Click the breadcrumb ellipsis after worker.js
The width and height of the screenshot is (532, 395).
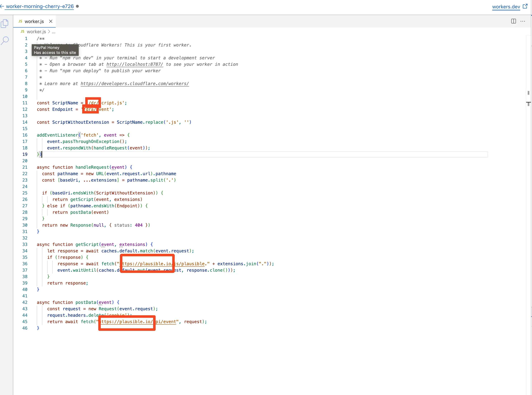coord(54,32)
